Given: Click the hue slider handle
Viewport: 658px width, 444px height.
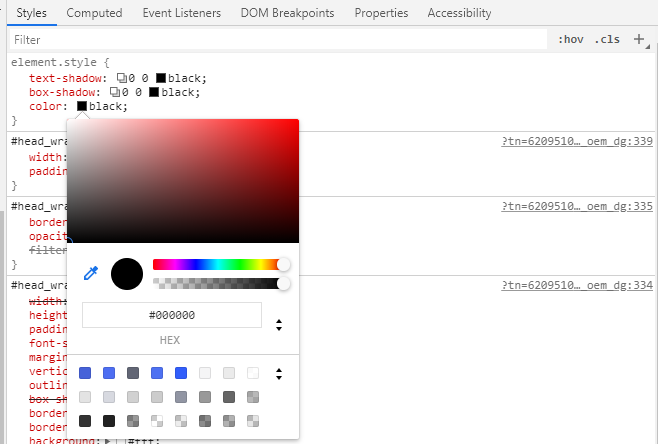Looking at the screenshot, I should point(284,264).
